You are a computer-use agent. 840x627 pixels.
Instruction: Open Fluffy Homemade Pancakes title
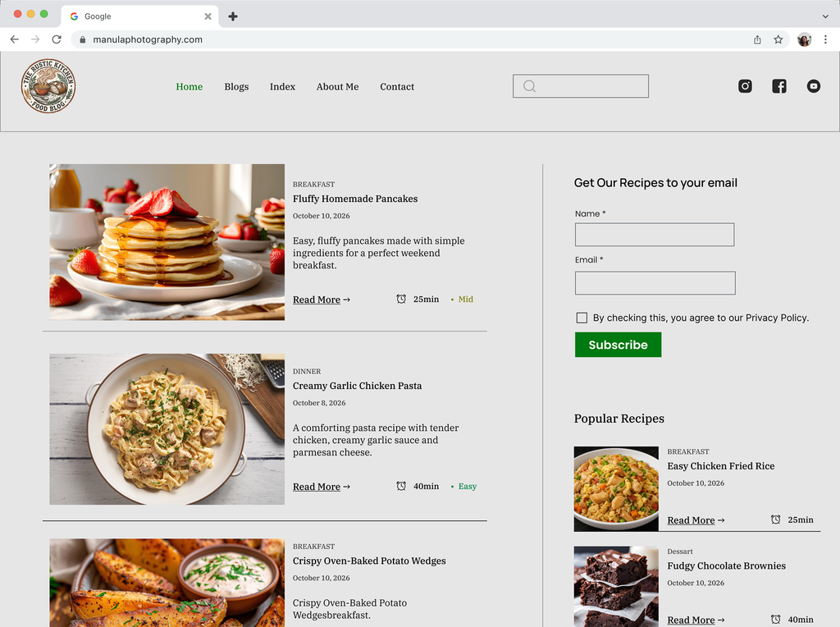[x=354, y=199]
